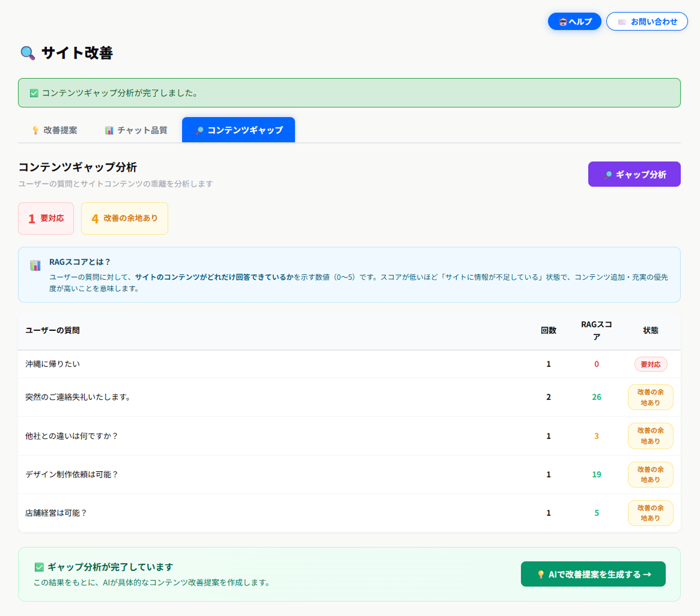Click the mail icon on the お問い合わせ button
700x616 pixels.
tap(622, 21)
